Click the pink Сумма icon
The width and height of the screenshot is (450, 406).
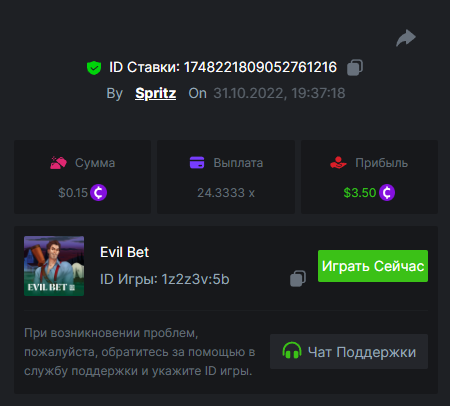(58, 163)
